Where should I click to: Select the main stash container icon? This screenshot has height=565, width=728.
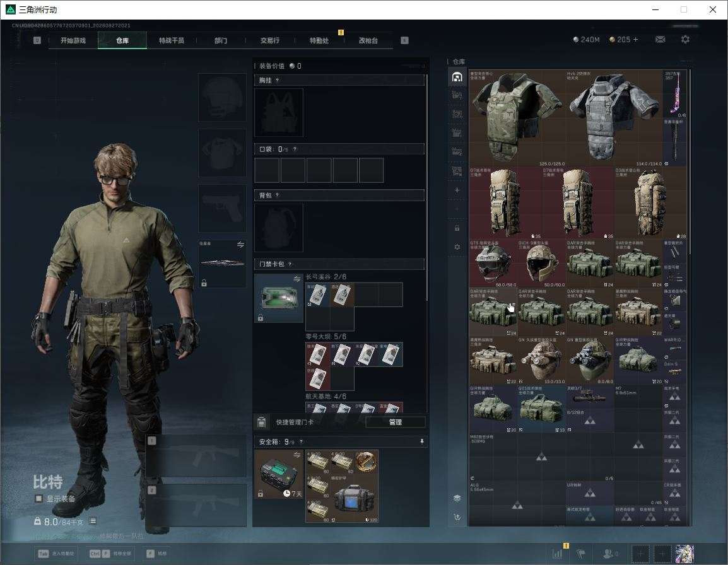[457, 77]
